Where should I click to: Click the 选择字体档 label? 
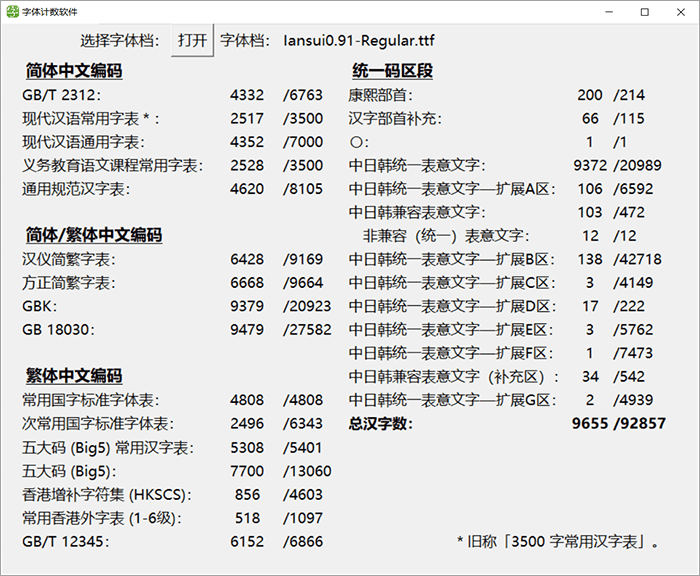pyautogui.click(x=120, y=41)
